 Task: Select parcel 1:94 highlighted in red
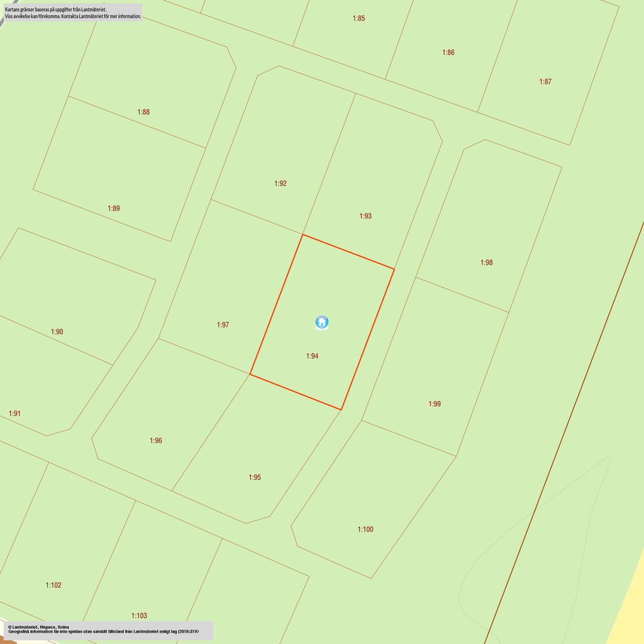coord(313,356)
